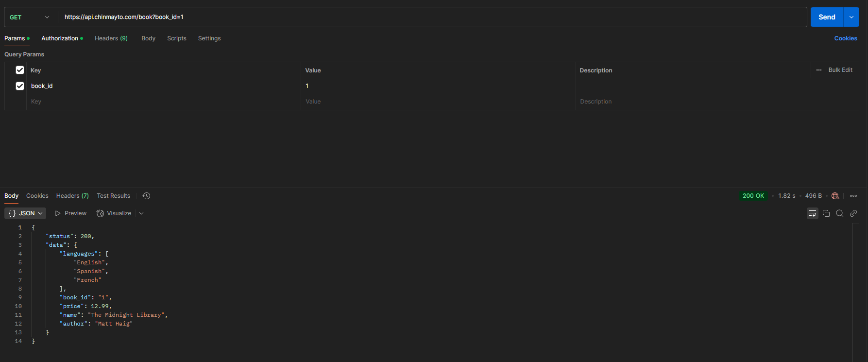The height and width of the screenshot is (362, 868).
Task: Open the Cookies link
Action: 846,38
